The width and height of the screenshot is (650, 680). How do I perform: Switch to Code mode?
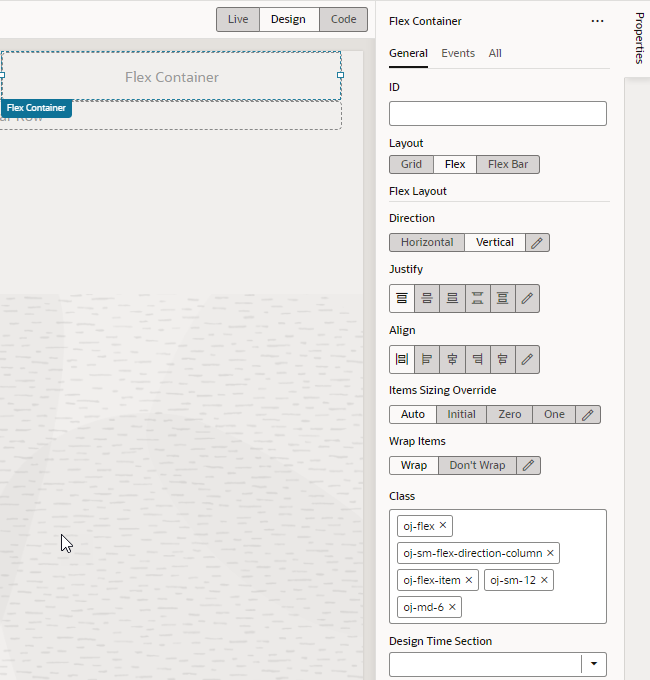click(343, 19)
